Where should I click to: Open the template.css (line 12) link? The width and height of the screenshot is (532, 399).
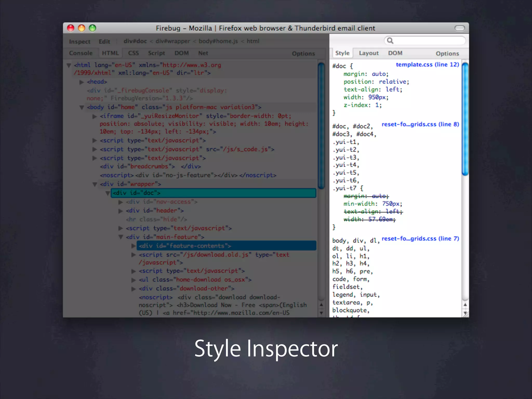pyautogui.click(x=427, y=64)
